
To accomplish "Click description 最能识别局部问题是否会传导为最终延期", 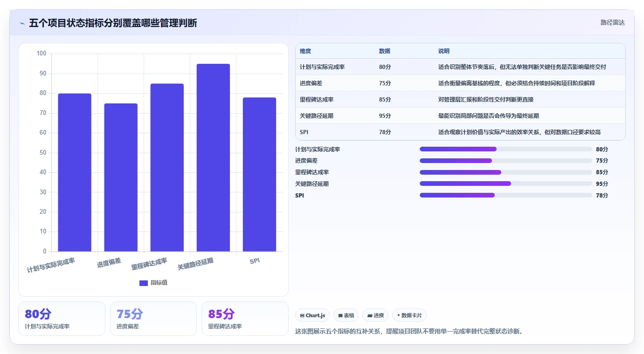I will (x=489, y=116).
